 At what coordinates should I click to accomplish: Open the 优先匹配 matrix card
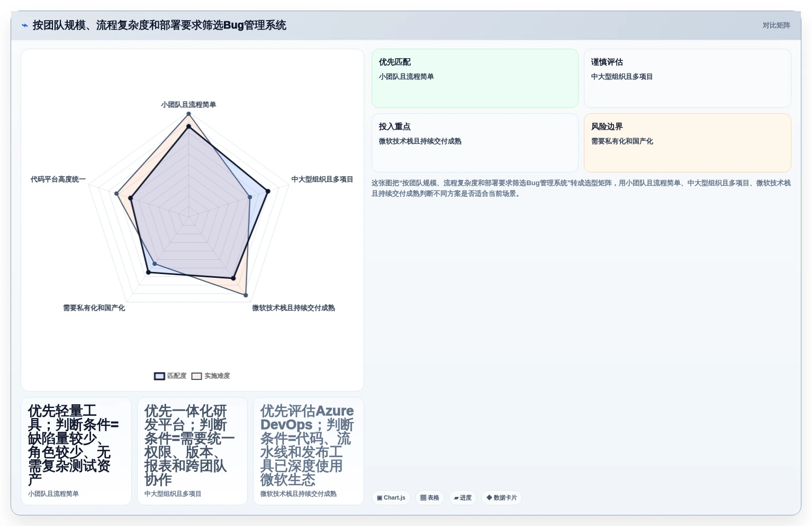point(475,78)
